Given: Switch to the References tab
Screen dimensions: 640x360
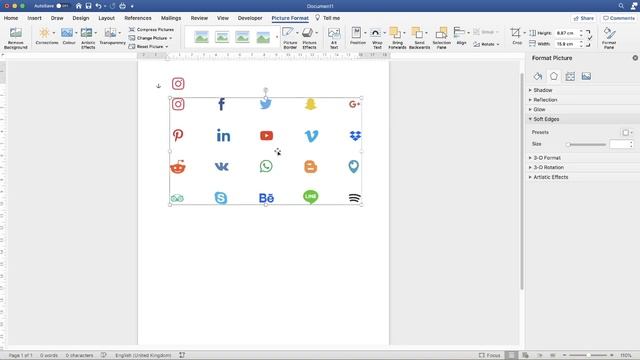Looking at the screenshot, I should point(138,18).
